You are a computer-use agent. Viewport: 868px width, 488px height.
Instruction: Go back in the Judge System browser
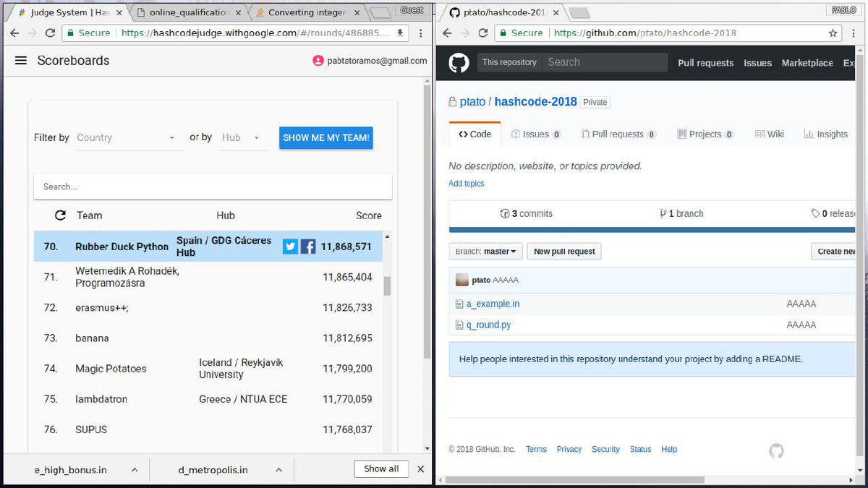click(14, 33)
